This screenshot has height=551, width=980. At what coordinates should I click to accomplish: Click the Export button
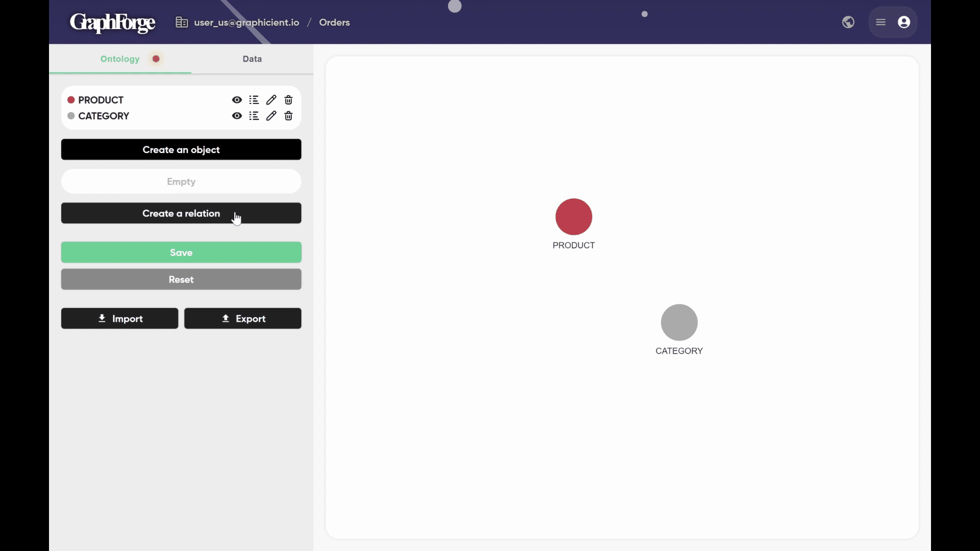pos(242,318)
